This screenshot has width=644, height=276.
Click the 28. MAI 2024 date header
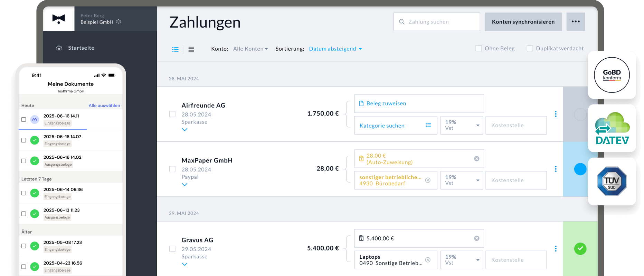point(184,79)
